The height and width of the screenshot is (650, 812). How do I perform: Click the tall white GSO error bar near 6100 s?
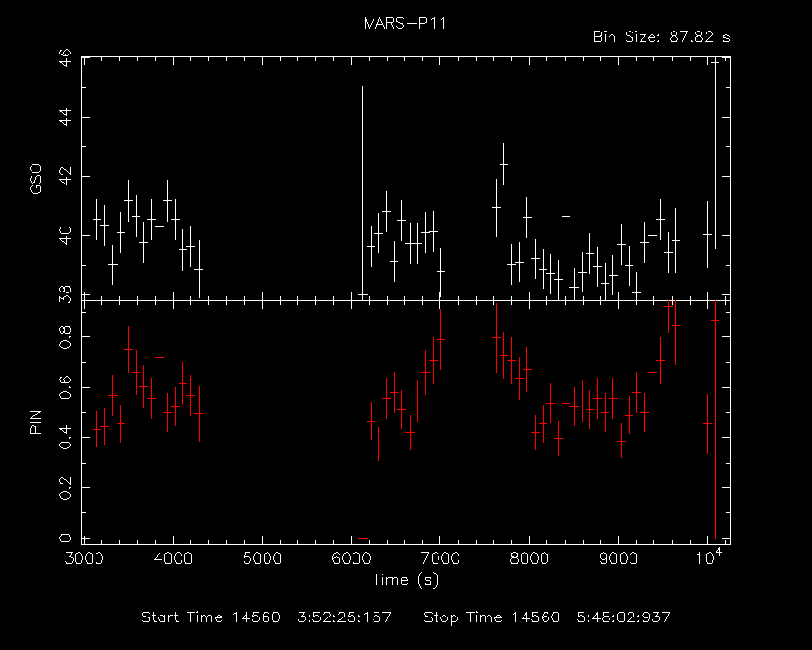tap(362, 192)
